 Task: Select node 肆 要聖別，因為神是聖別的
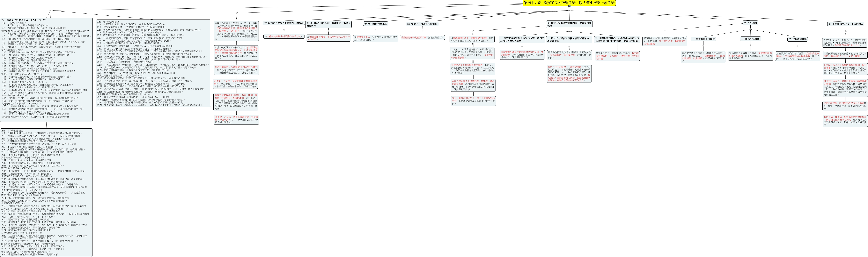[x=422, y=24]
